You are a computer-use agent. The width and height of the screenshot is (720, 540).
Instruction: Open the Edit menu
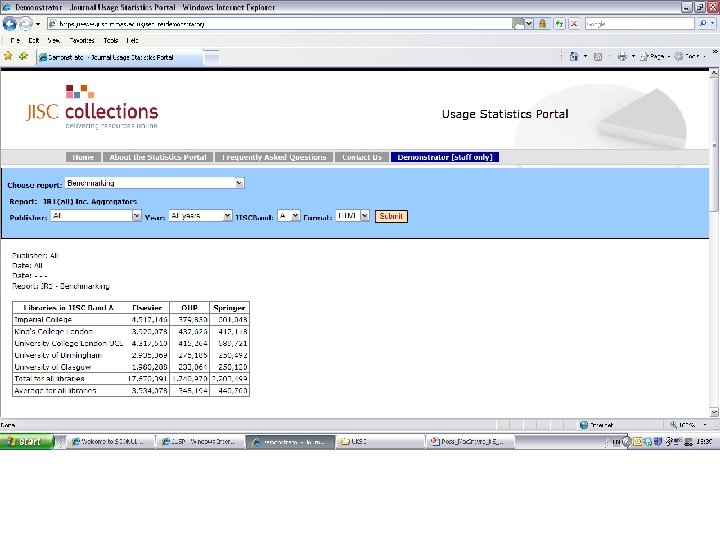coord(34,40)
